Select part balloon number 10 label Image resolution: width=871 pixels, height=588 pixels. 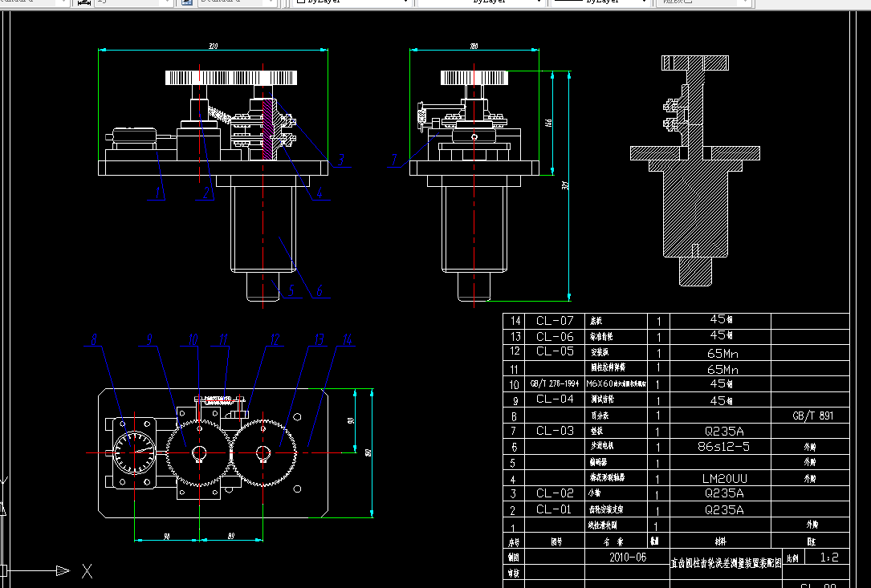(193, 339)
